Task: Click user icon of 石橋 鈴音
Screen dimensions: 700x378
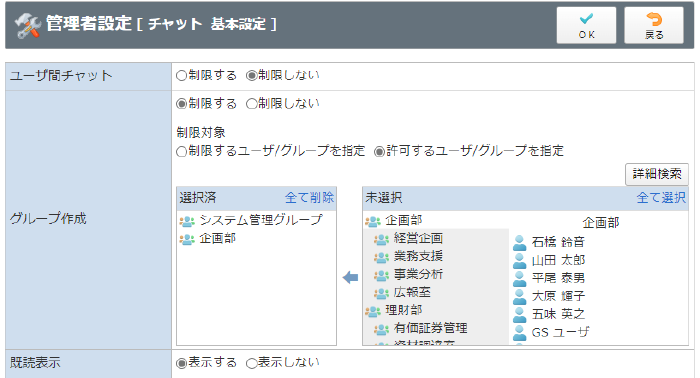Action: (520, 243)
